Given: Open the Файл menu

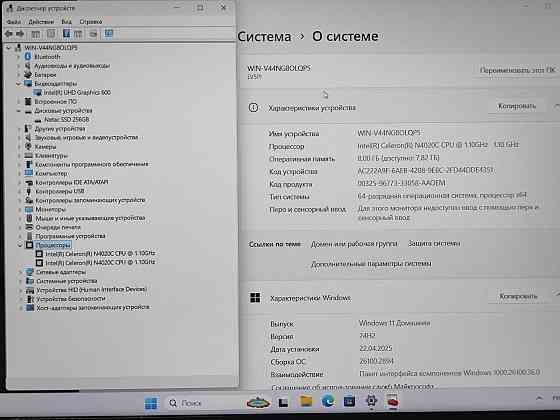Looking at the screenshot, I should tap(14, 22).
